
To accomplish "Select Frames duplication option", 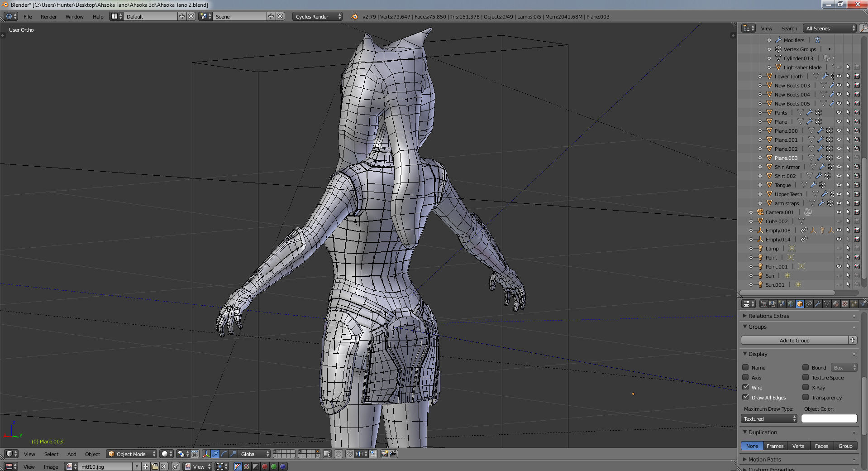I will click(x=775, y=446).
